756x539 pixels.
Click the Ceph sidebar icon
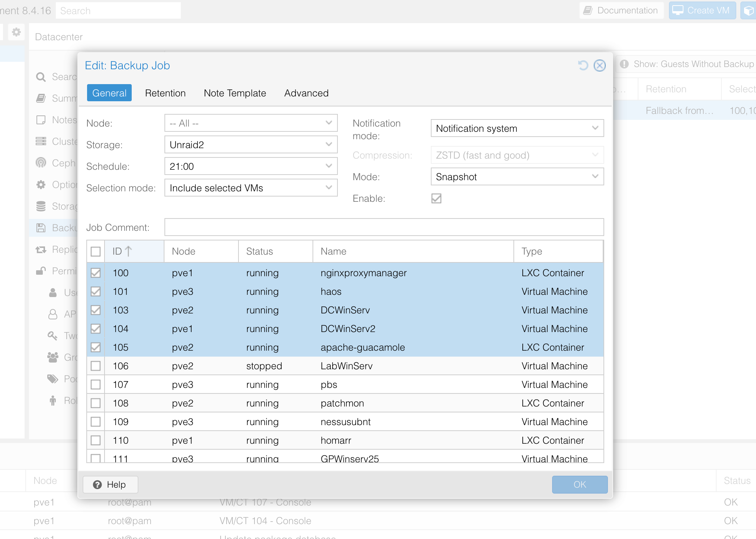[x=41, y=163]
